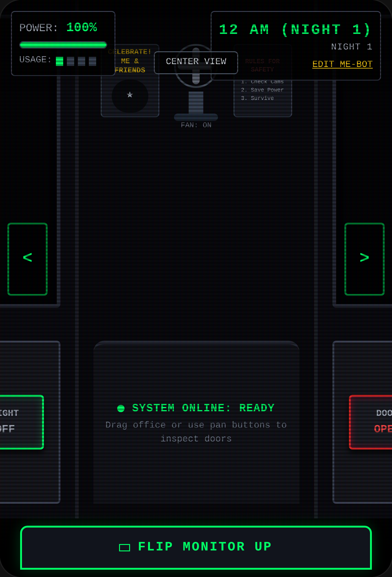392x577 pixels.
Task: Click the "CELEBRATE! ME & FRIENDS" poster text
Action: click(130, 61)
